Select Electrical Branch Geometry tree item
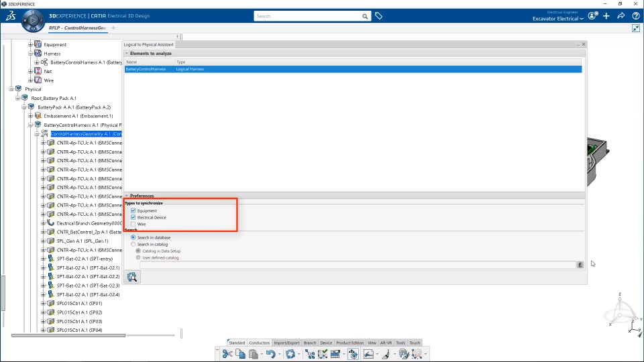The width and height of the screenshot is (644, 362). (89, 223)
